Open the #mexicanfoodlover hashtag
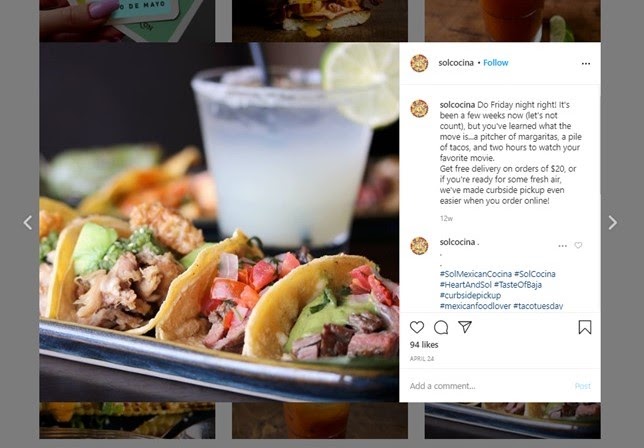This screenshot has height=448, width=644. [x=475, y=306]
